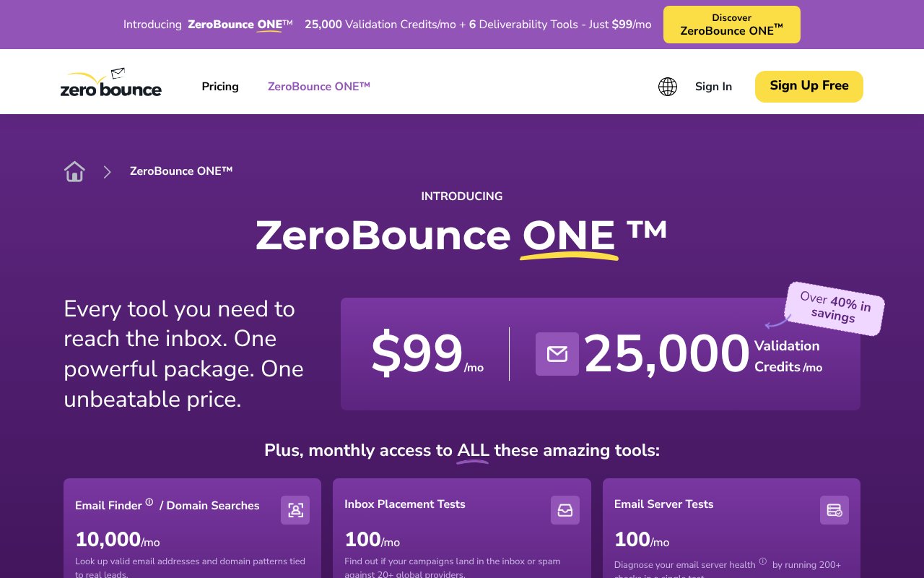The width and height of the screenshot is (924, 578).
Task: Click the Sign Up Free button
Action: pyautogui.click(x=808, y=87)
